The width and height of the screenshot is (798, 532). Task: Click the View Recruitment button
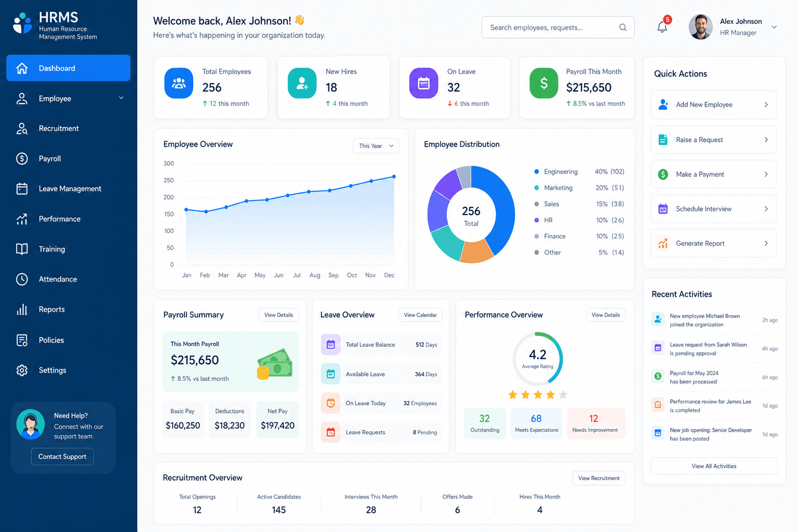pos(599,478)
